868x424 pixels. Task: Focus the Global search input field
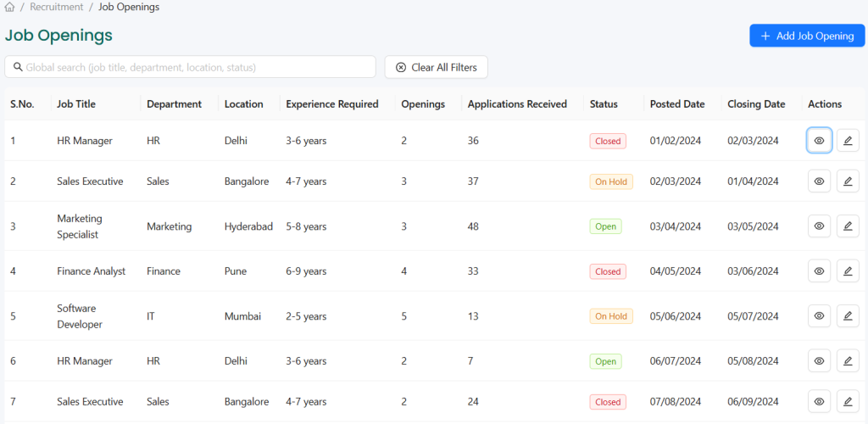click(x=195, y=67)
